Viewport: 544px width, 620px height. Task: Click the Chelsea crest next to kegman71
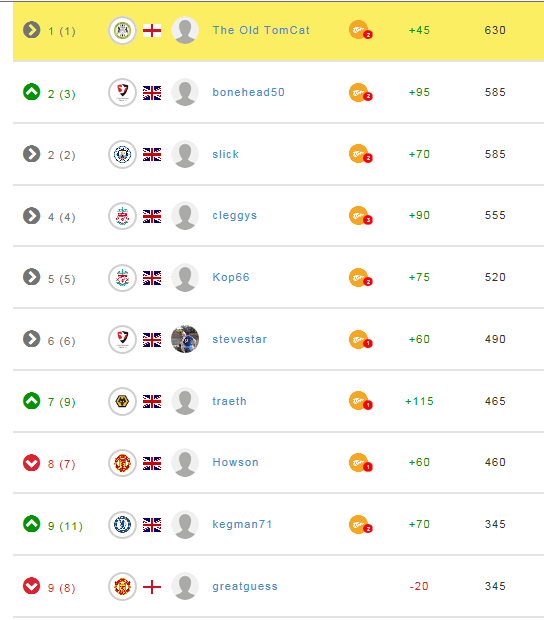pyautogui.click(x=123, y=524)
